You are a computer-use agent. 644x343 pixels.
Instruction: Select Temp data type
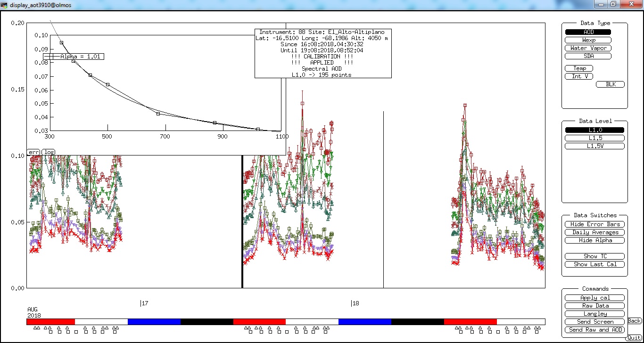point(579,68)
